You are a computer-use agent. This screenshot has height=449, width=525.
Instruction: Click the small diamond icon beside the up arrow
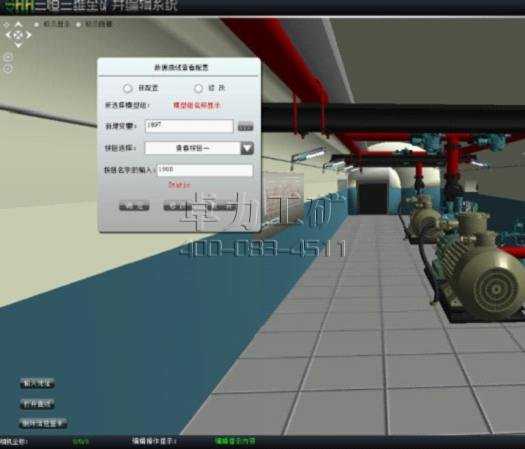6,25
